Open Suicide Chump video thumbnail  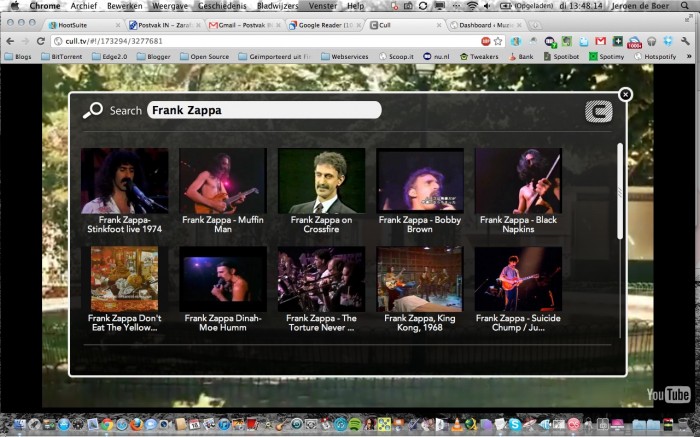coord(518,279)
